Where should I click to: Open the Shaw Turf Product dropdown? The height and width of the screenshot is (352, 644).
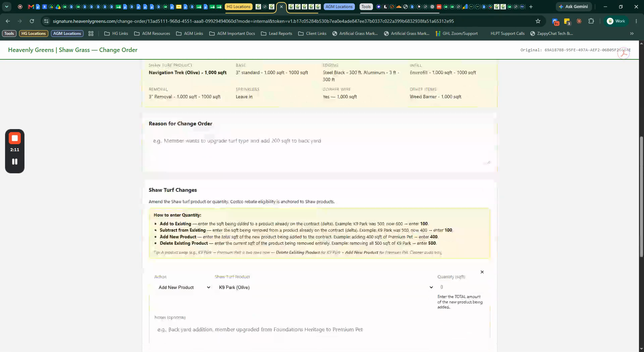click(325, 287)
